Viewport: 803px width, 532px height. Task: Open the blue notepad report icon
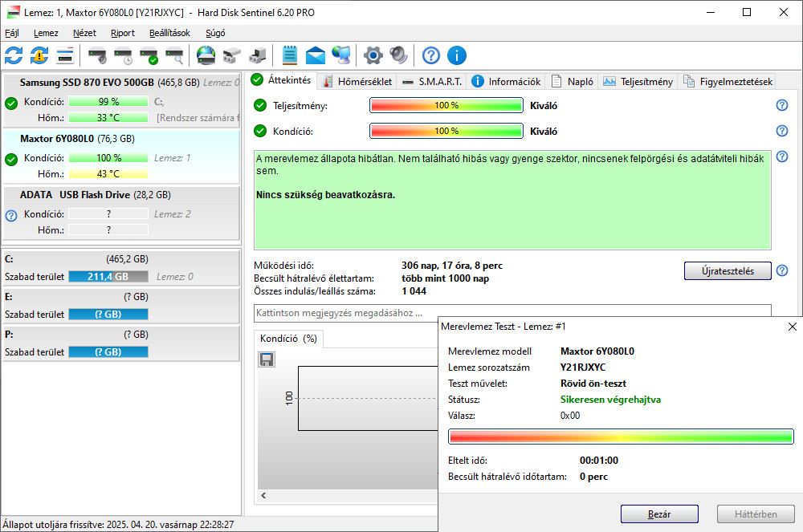tap(290, 55)
